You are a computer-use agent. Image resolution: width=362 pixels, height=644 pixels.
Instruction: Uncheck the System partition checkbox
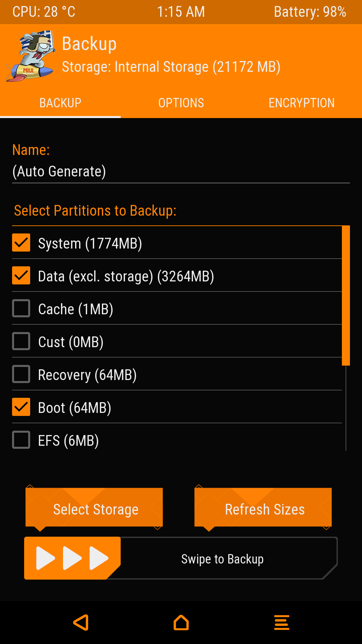(x=21, y=243)
